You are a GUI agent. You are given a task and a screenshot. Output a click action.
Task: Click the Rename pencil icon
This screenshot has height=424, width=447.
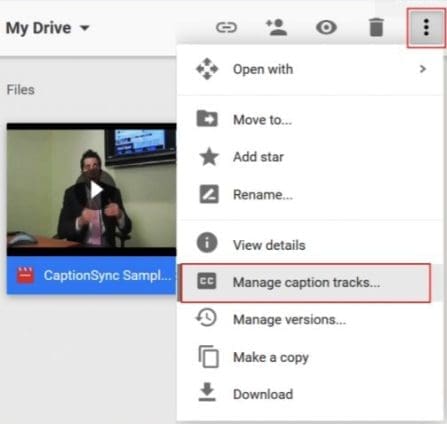point(209,194)
